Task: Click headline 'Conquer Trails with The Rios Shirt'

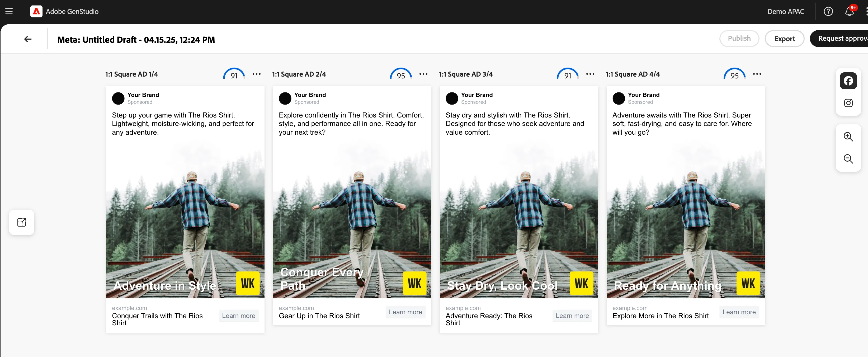Action: coord(157,319)
